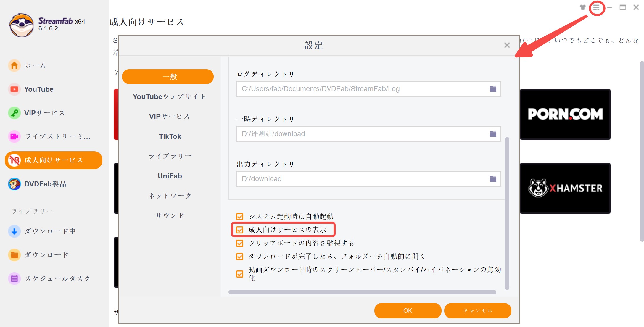Click the 6.1.6.2 version text

click(48, 29)
